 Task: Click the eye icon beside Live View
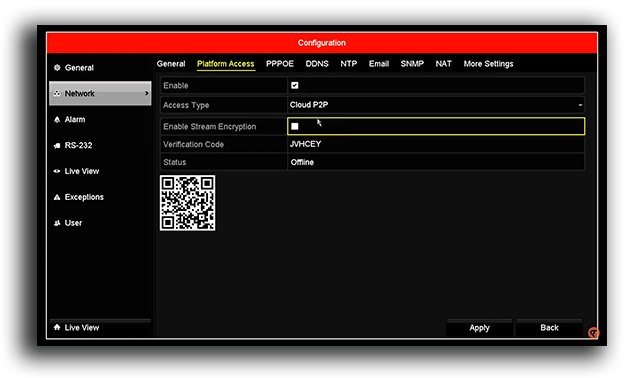(57, 171)
